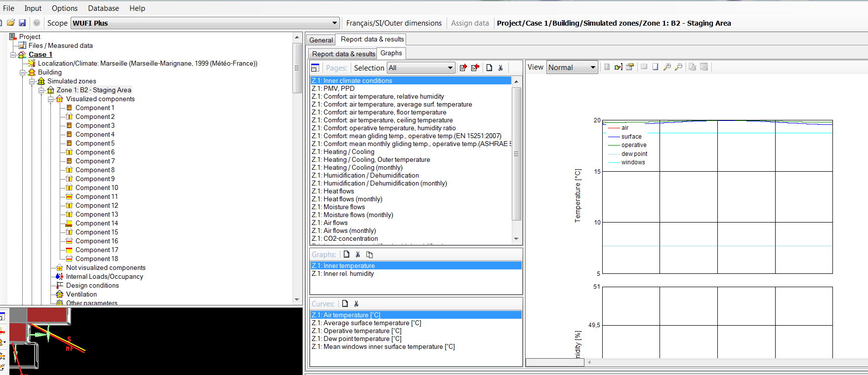Click the save project icon in toolbar
Screen dimensions: 868x375
click(22, 23)
